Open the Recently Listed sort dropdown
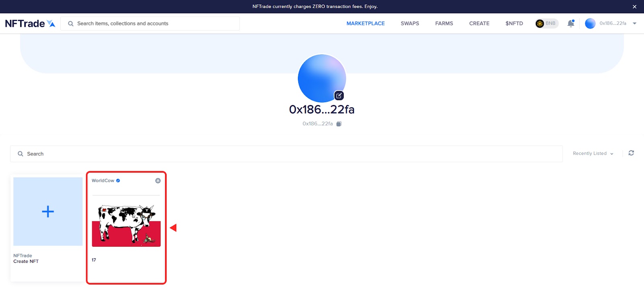The width and height of the screenshot is (644, 295). coord(593,153)
